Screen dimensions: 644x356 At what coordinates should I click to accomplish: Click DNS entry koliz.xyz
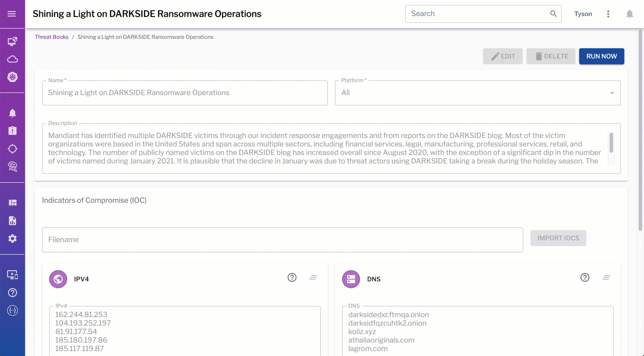362,331
